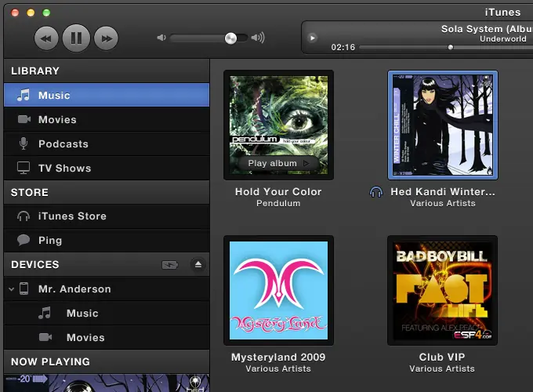The height and width of the screenshot is (392, 533).
Task: Click the camera icon under Mr. Anderson
Action: pyautogui.click(x=45, y=337)
